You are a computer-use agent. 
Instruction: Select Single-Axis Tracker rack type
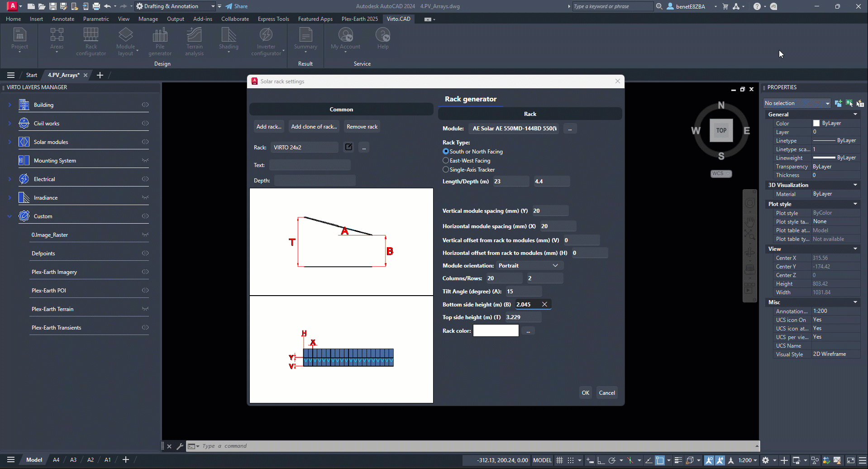pyautogui.click(x=446, y=169)
